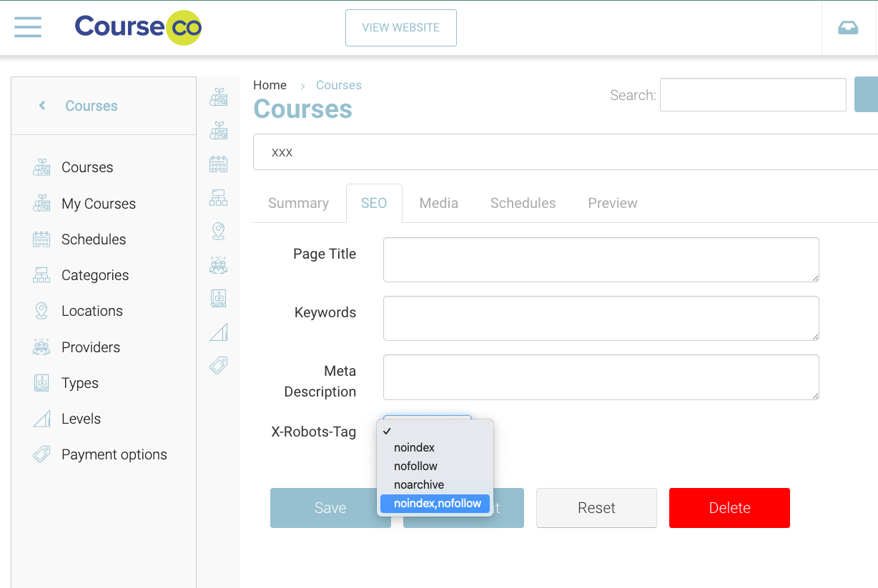878x588 pixels.
Task: Click the Levels triangle icon in sidebar
Action: (x=41, y=419)
